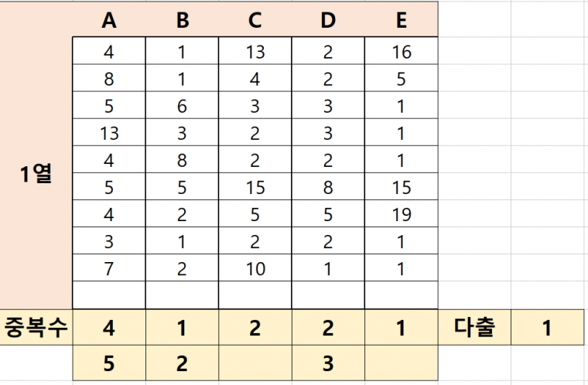Viewport: 588px width, 385px height.
Task: Click cell with 15 in column C
Action: click(255, 186)
